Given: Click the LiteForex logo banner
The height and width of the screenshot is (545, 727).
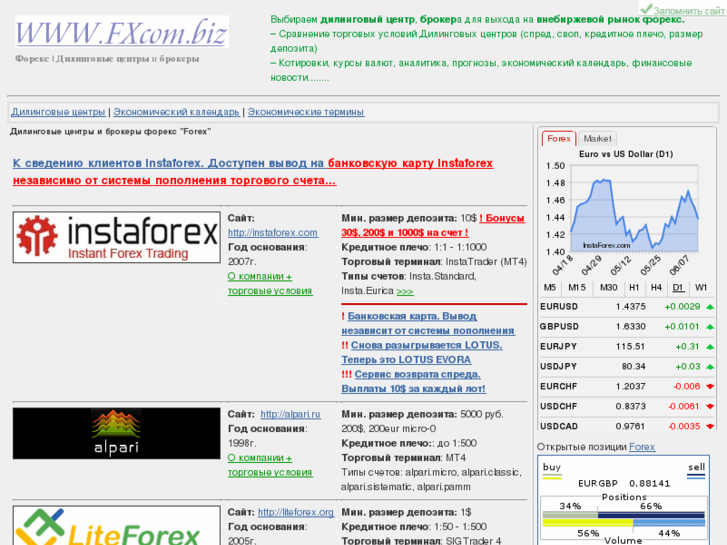Looking at the screenshot, I should (116, 526).
